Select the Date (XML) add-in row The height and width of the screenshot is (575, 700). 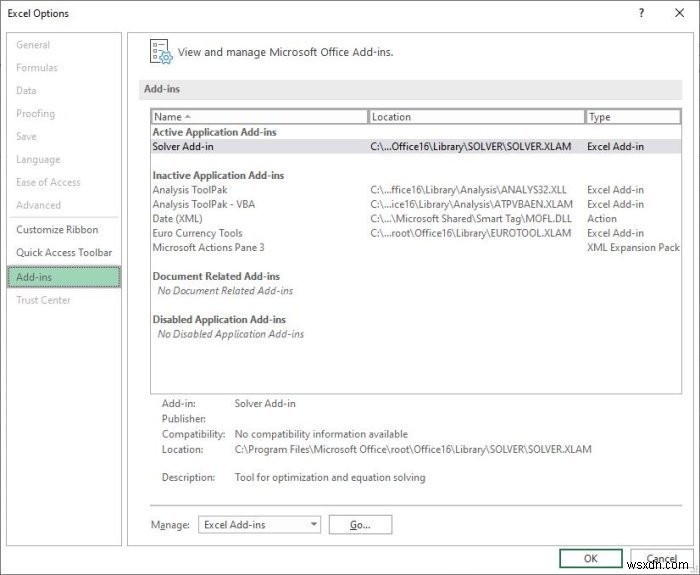pos(416,218)
